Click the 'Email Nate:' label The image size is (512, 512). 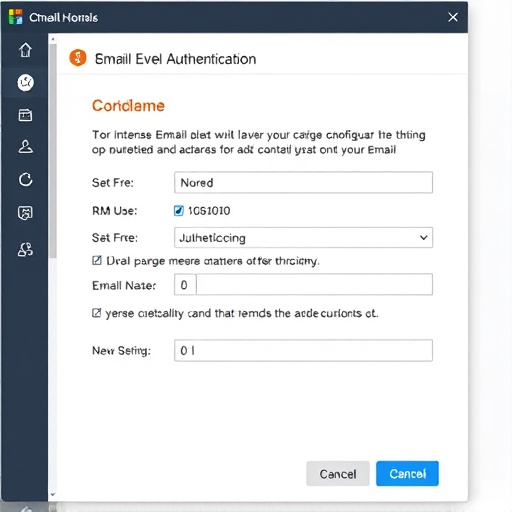(124, 286)
